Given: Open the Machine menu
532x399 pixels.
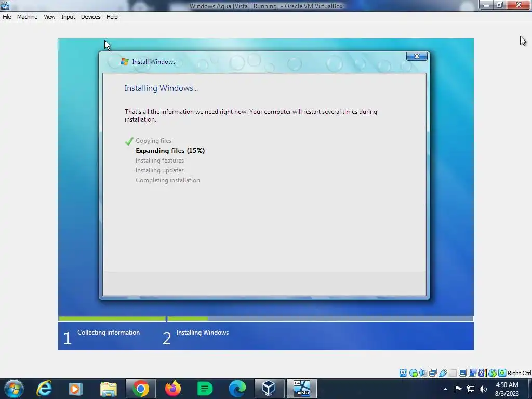Looking at the screenshot, I should click(x=27, y=17).
